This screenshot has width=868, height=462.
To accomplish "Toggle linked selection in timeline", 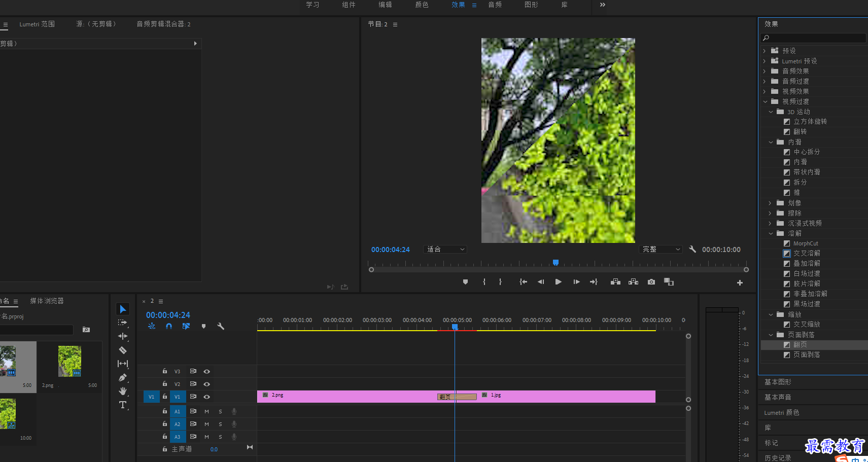I will (x=186, y=326).
